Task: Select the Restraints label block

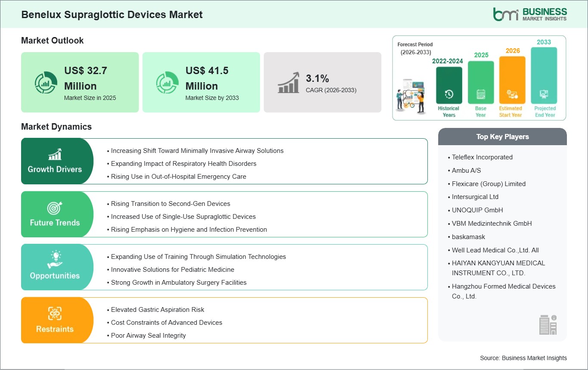Action: tap(57, 320)
